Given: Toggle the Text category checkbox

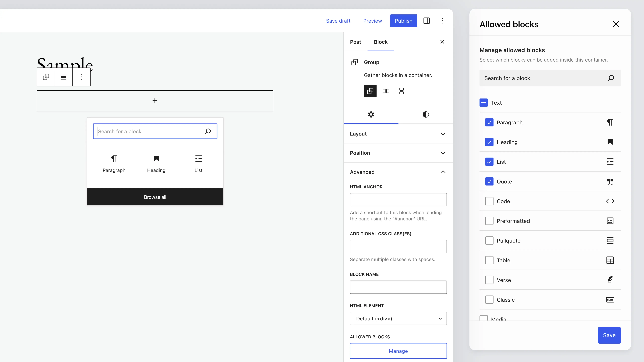Looking at the screenshot, I should click(484, 103).
